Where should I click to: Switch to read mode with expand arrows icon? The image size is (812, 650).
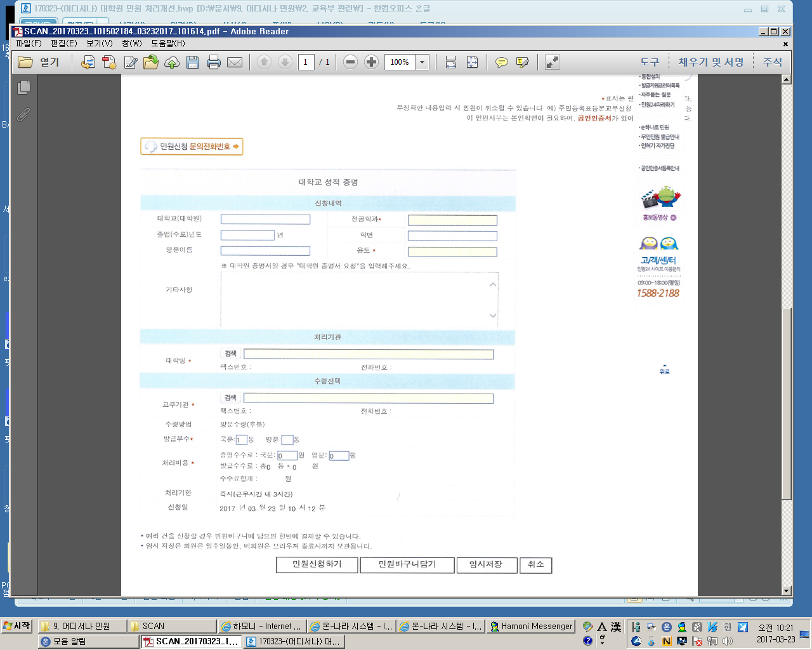click(x=553, y=62)
